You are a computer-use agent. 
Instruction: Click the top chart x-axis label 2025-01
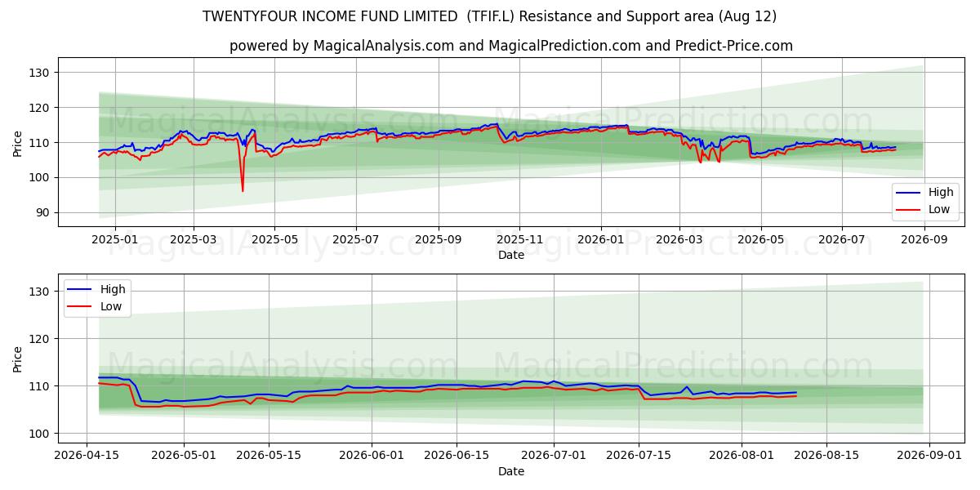point(114,240)
